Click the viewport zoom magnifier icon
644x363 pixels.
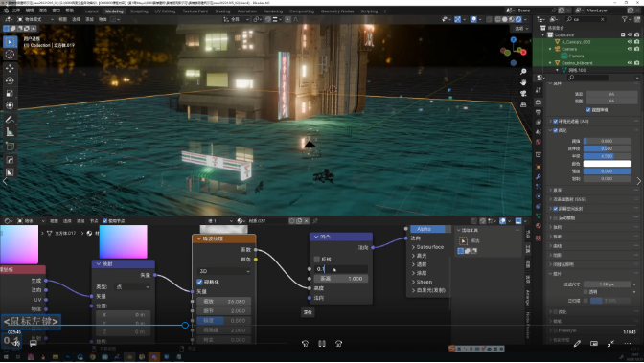pos(523,72)
